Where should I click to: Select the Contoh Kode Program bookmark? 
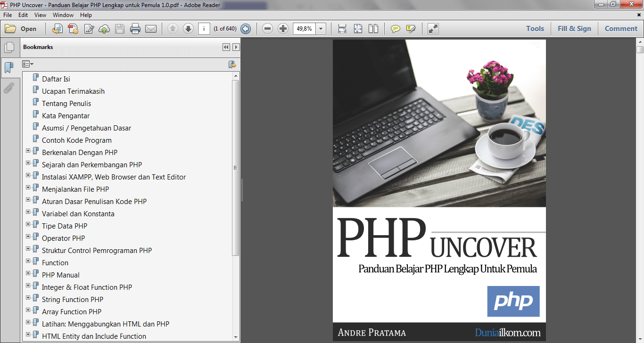77,140
